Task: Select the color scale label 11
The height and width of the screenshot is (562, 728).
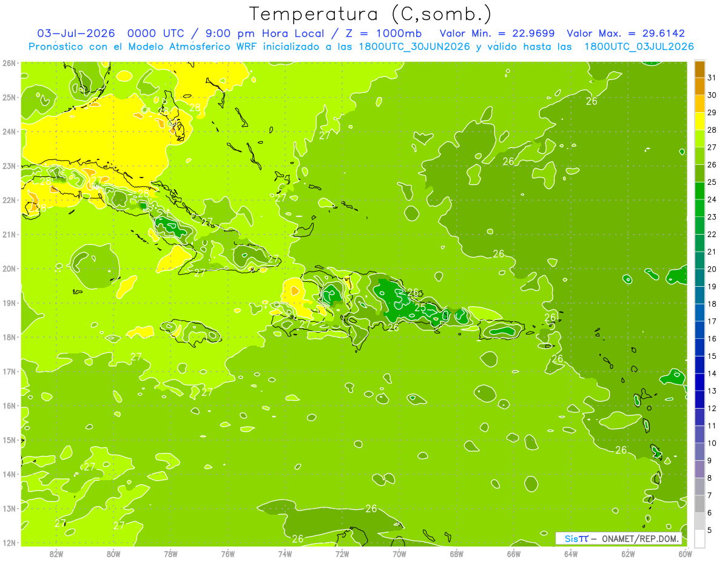Action: pyautogui.click(x=712, y=426)
